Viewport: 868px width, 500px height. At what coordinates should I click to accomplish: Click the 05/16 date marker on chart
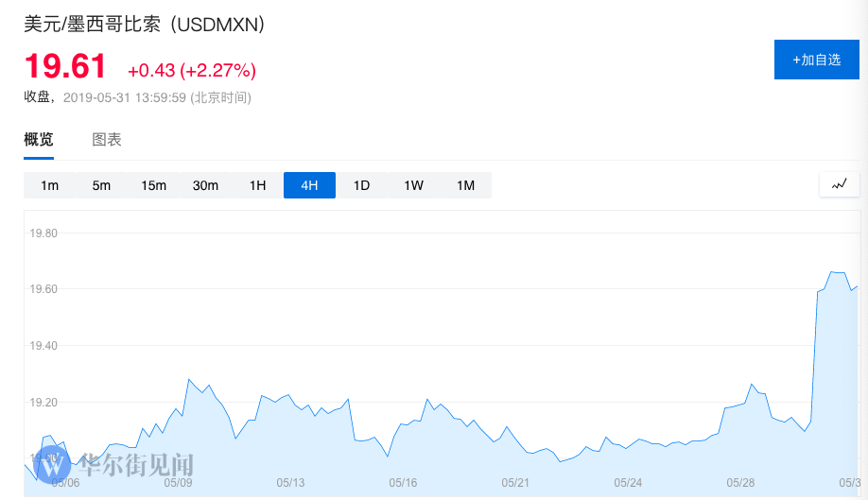403,482
